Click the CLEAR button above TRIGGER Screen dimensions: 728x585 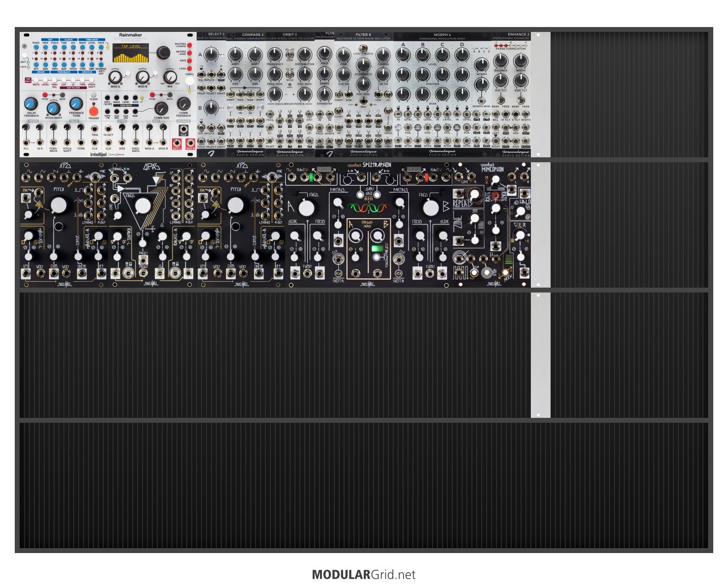pos(93,95)
